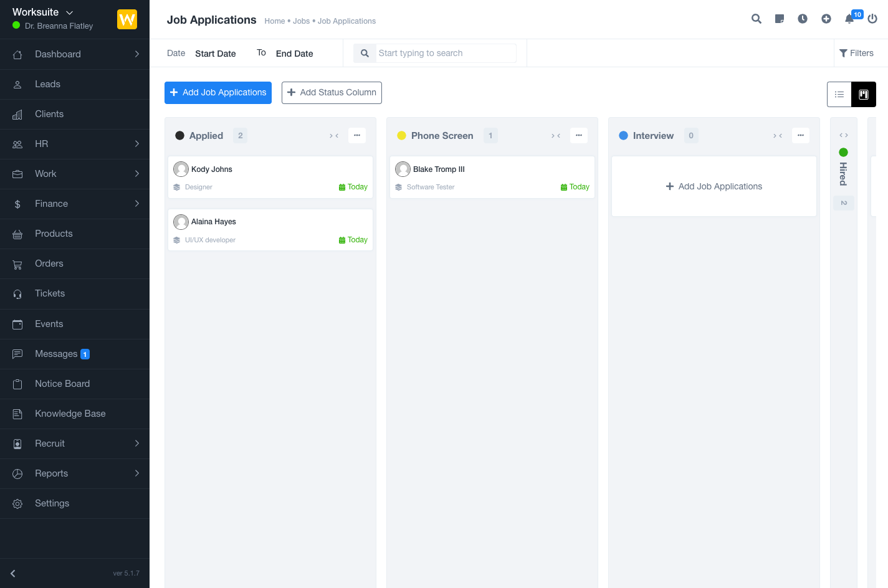
Task: Click the clock timer icon
Action: pos(803,19)
